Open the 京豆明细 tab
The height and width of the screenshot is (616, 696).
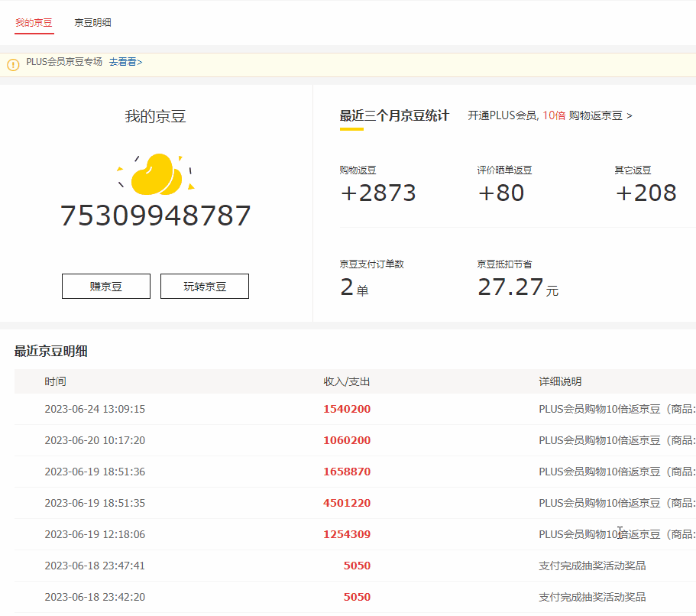click(92, 23)
